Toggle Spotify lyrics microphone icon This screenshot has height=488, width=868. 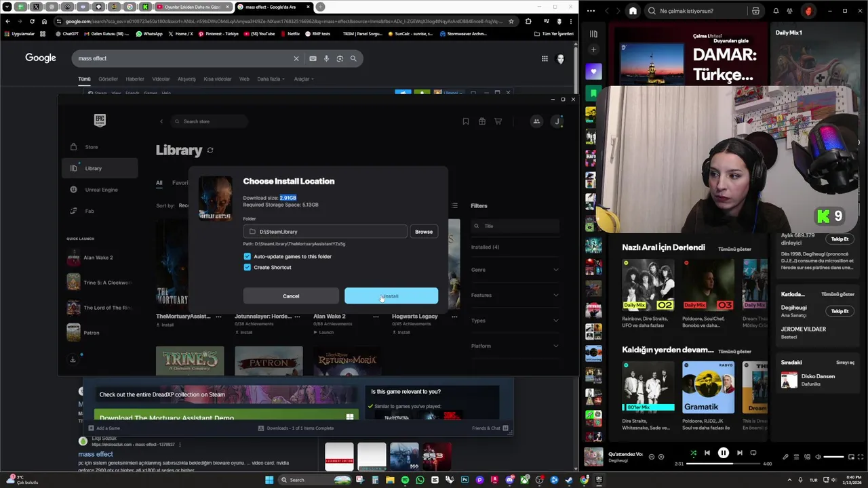pyautogui.click(x=786, y=457)
